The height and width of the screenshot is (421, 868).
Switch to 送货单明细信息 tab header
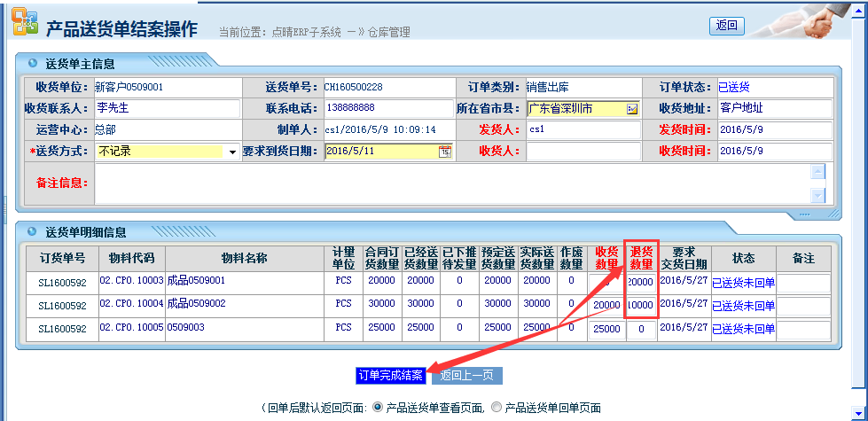point(86,232)
